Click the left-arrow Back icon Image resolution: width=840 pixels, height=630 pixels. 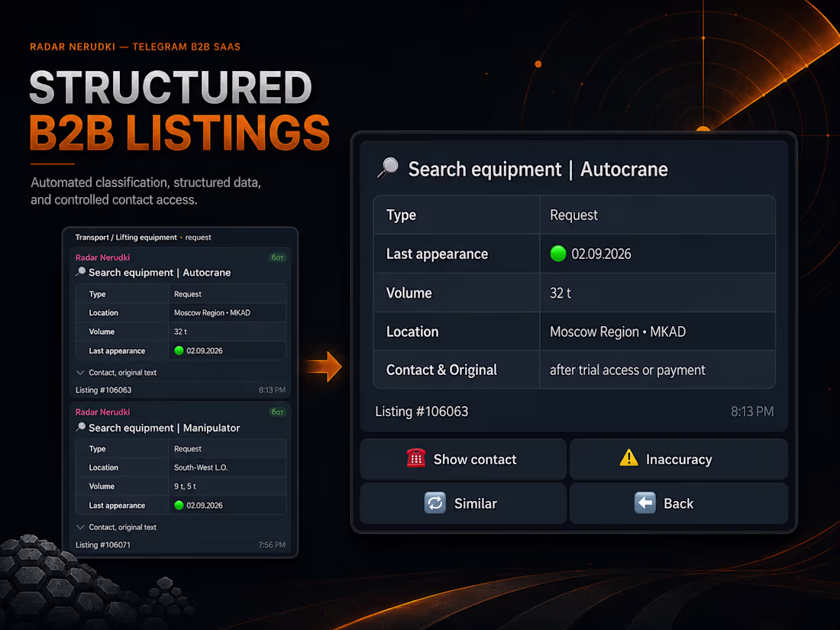tap(645, 503)
